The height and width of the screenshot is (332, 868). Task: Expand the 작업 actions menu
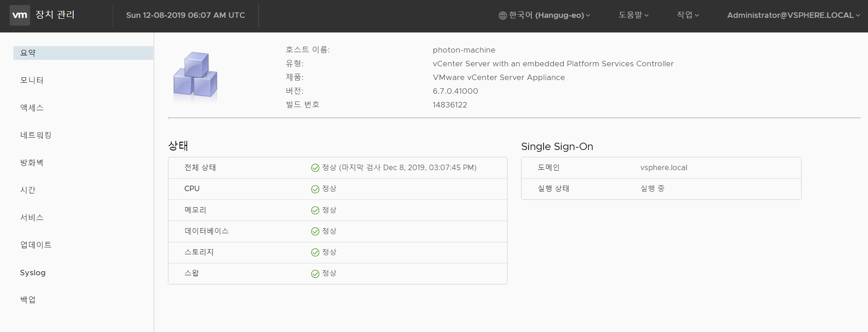click(x=688, y=15)
